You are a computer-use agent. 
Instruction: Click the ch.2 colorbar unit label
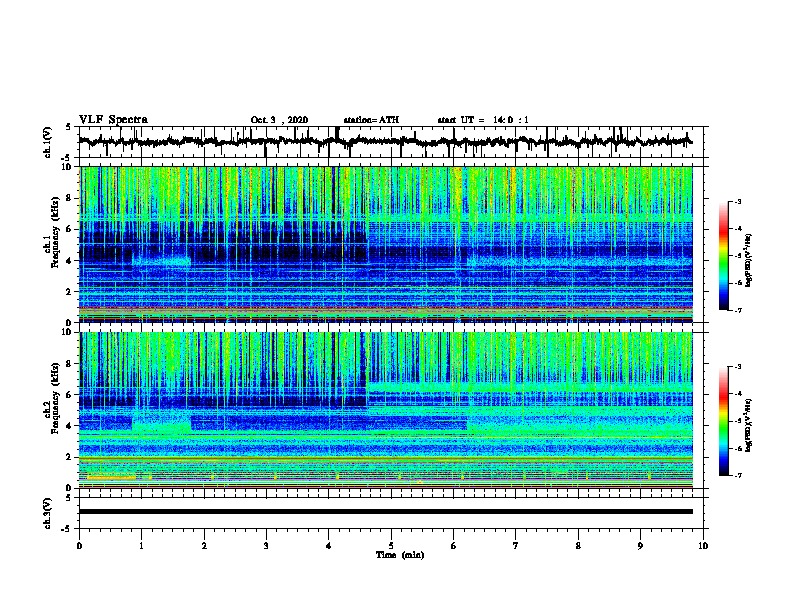click(x=748, y=425)
